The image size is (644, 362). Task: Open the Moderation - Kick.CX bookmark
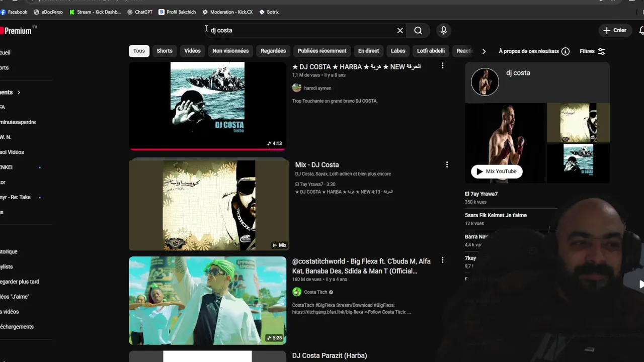click(x=227, y=12)
